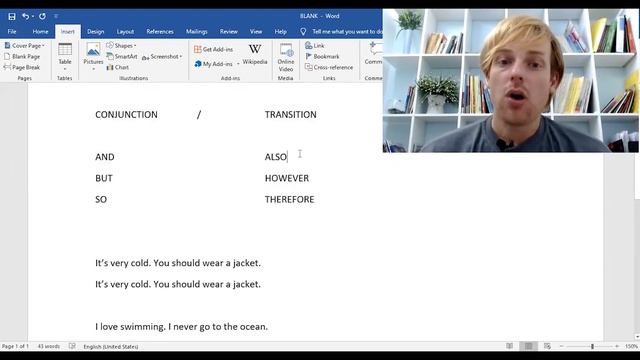Switch to Read Mode view
Viewport: 640px width, 360px height.
tap(509, 346)
